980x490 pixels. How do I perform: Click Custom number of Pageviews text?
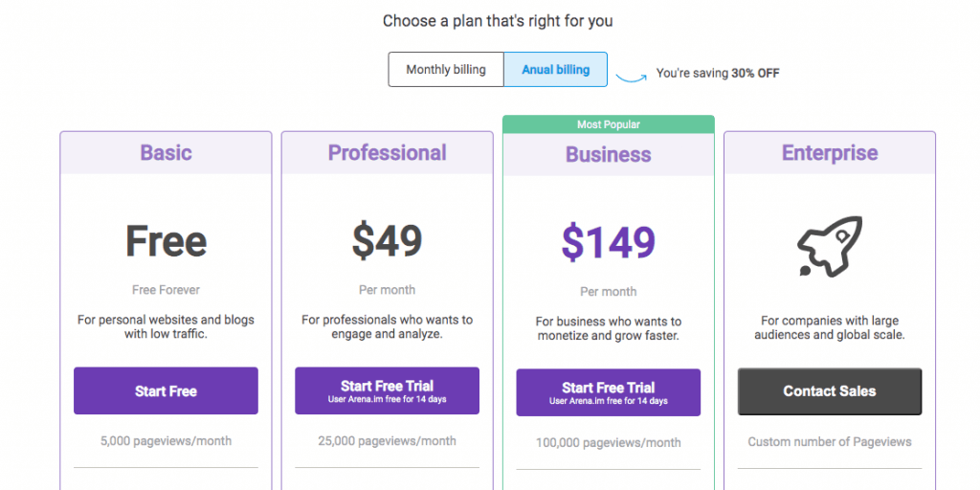[x=829, y=442]
